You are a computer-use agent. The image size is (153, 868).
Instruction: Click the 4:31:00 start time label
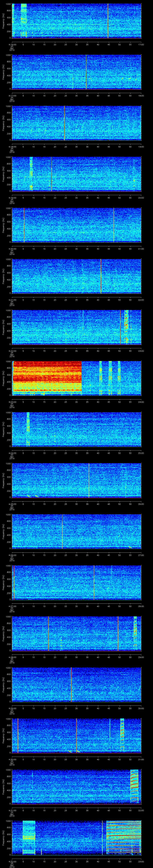(12, 810)
